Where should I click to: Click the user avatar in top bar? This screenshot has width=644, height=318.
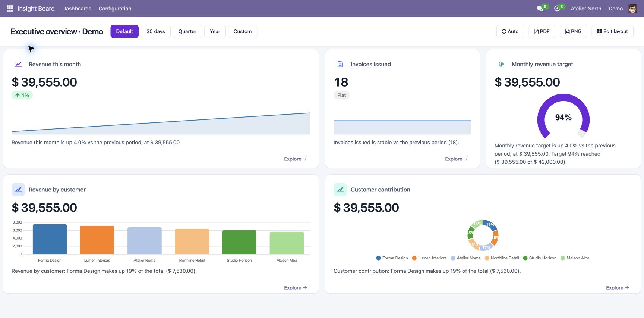632,9
